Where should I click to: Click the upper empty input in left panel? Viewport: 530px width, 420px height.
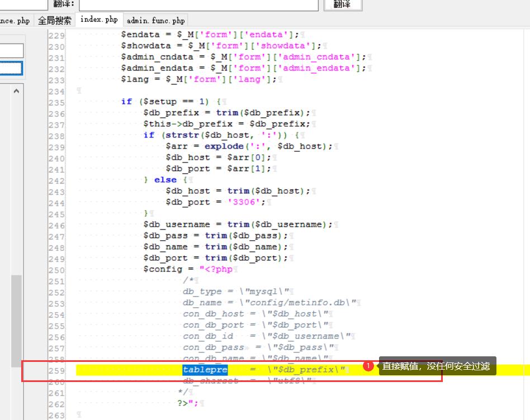pyautogui.click(x=11, y=51)
